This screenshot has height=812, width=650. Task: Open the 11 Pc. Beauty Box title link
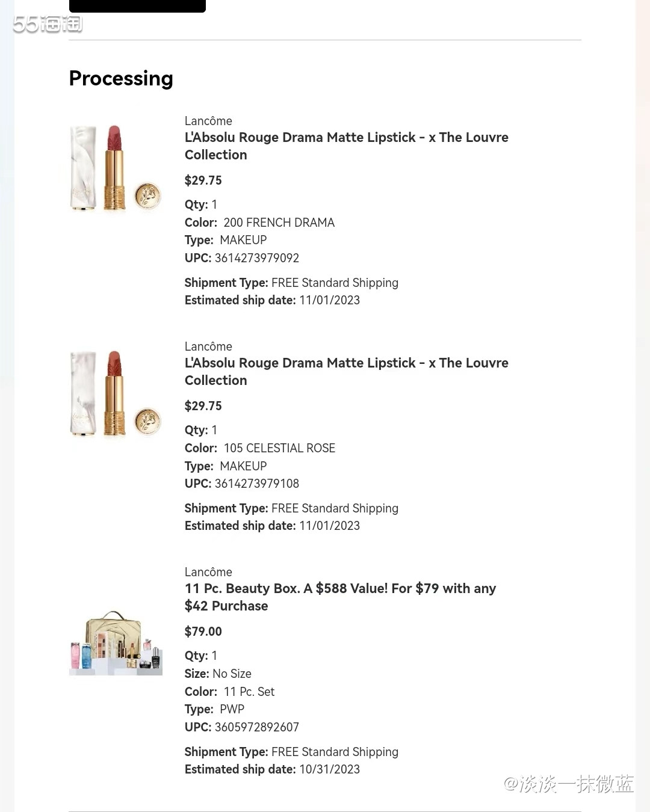tap(340, 597)
